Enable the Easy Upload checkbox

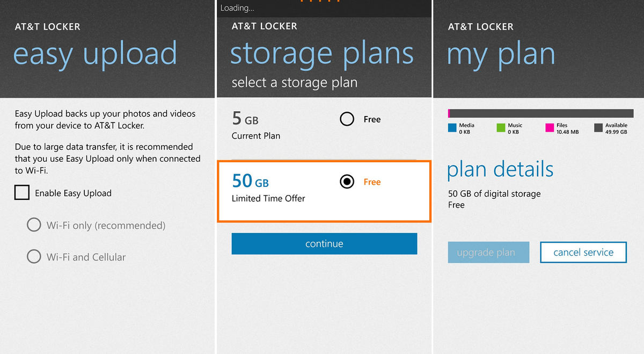coord(21,193)
